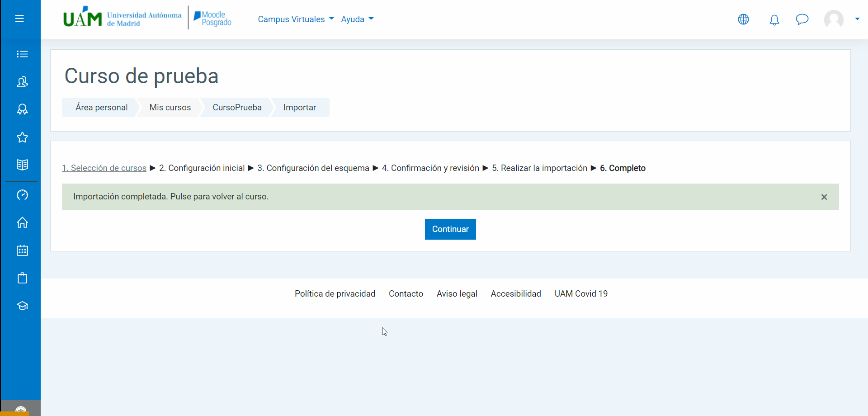
Task: Click the graduation cap icon
Action: [x=22, y=306]
